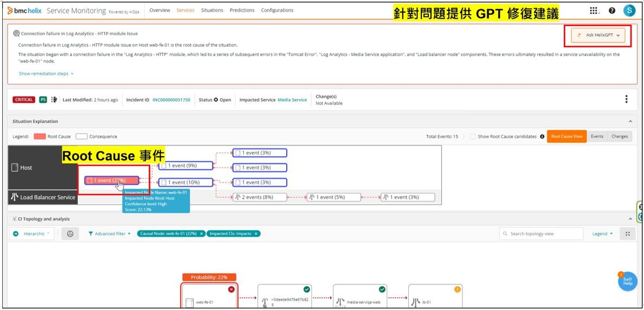Click green check status on media-serviqa-web node
Screen dimensions: 644x310
(382, 289)
